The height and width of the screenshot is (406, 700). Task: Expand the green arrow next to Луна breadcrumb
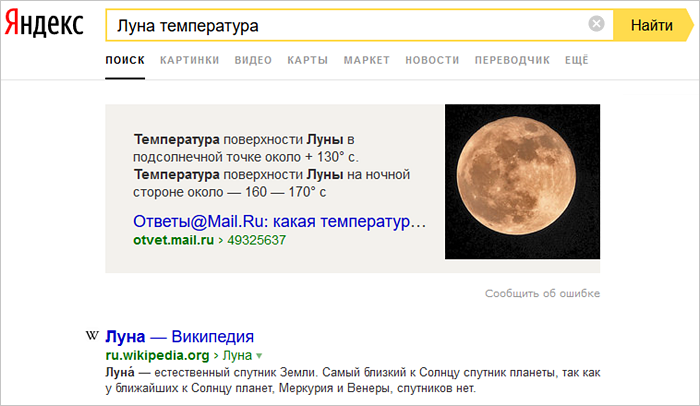point(259,356)
